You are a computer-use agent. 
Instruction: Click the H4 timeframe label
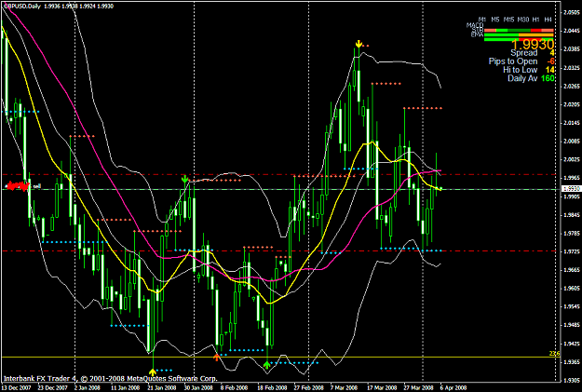(x=548, y=20)
